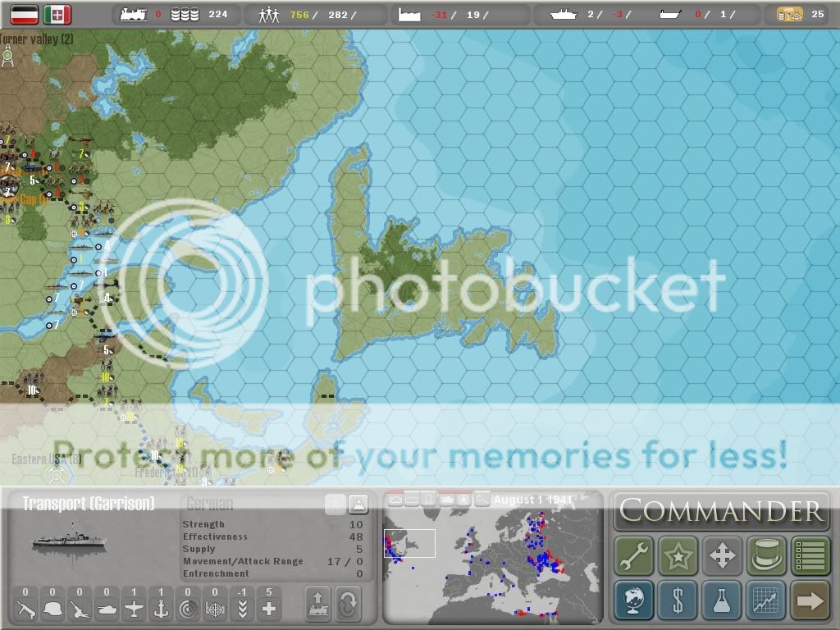840x630 pixels.
Task: Click the manpower value 756
Action: pyautogui.click(x=299, y=15)
